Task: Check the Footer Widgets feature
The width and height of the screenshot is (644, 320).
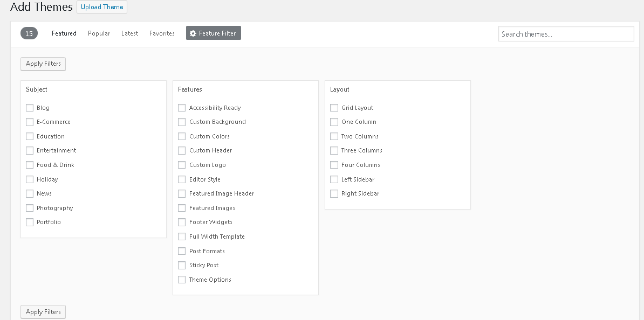Action: click(x=182, y=222)
